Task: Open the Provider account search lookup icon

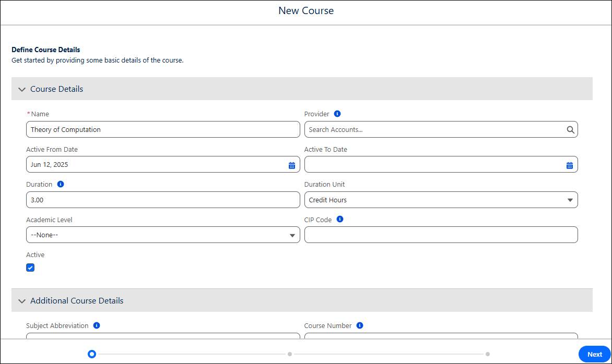Action: [x=570, y=129]
